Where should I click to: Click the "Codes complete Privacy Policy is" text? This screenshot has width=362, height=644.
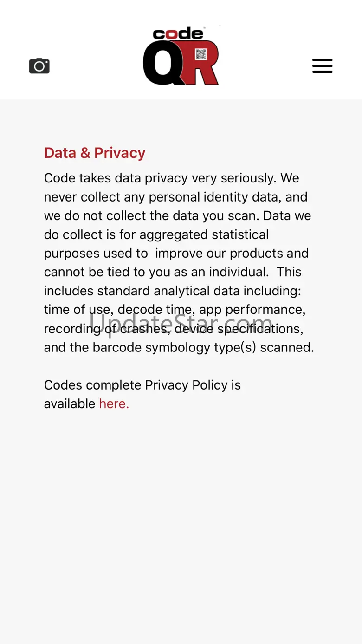pyautogui.click(x=142, y=385)
